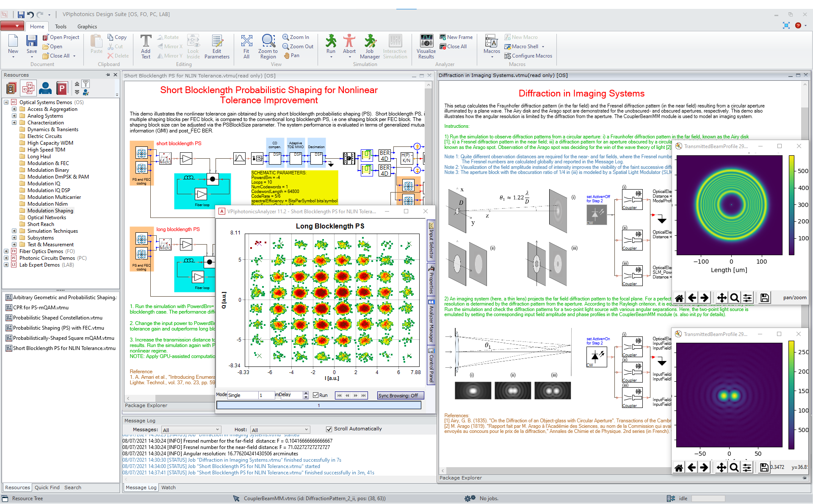Click Open Project button

pyautogui.click(x=61, y=37)
